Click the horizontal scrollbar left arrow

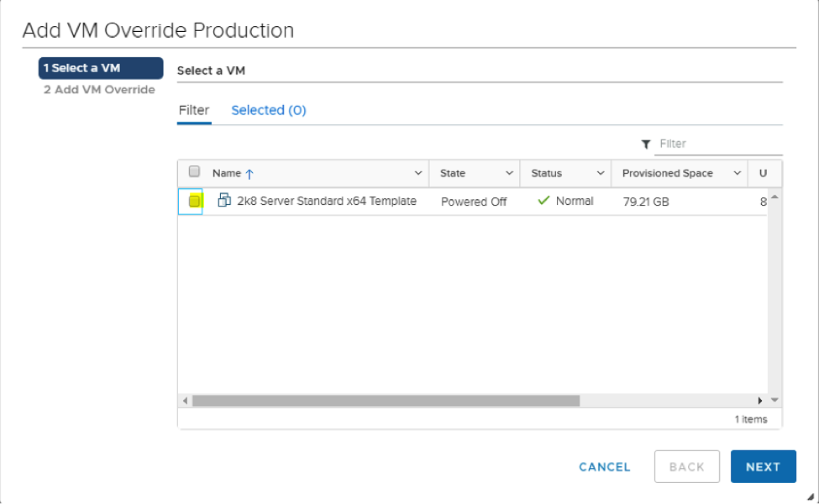186,401
